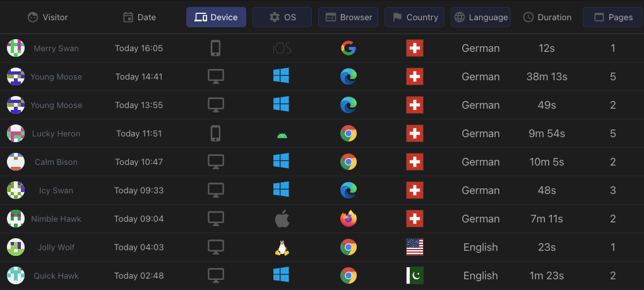The image size is (644, 290).
Task: Click the Edge icon in the Today 13:55 row
Action: coord(349,105)
